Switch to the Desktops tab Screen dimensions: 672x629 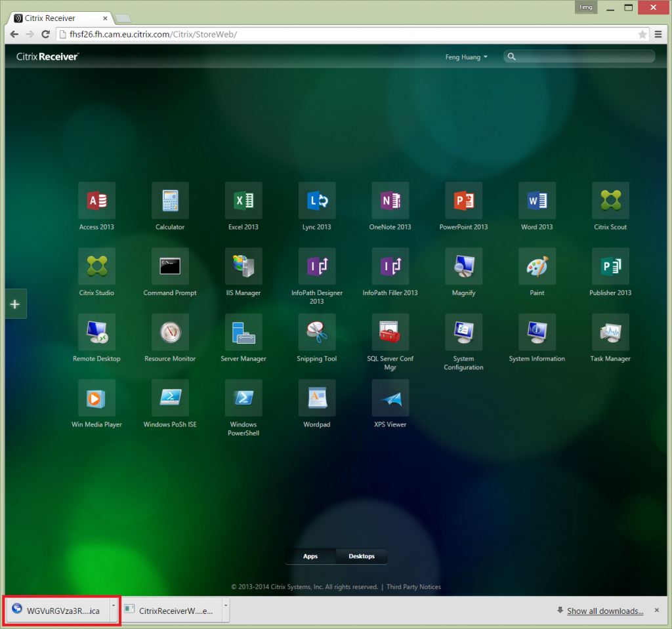pyautogui.click(x=362, y=556)
